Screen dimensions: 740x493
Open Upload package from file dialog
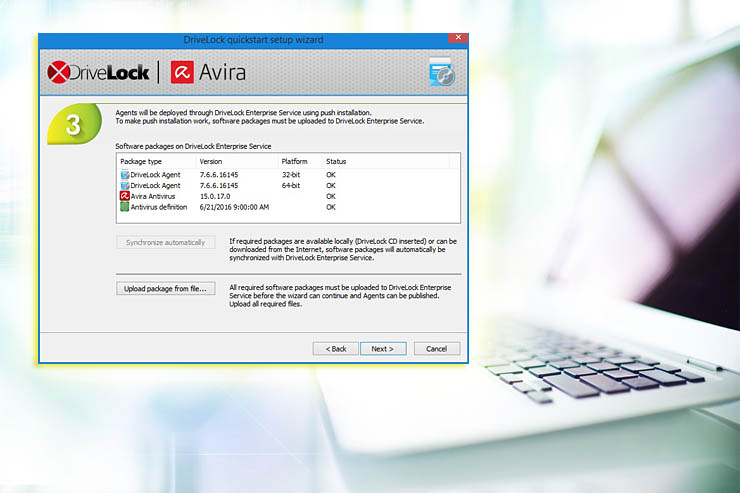click(x=165, y=289)
